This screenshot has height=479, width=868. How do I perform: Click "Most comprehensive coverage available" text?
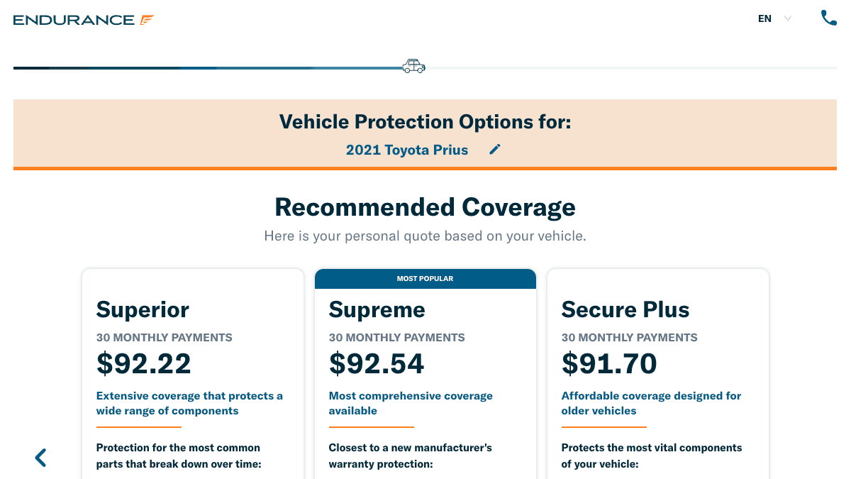(411, 403)
